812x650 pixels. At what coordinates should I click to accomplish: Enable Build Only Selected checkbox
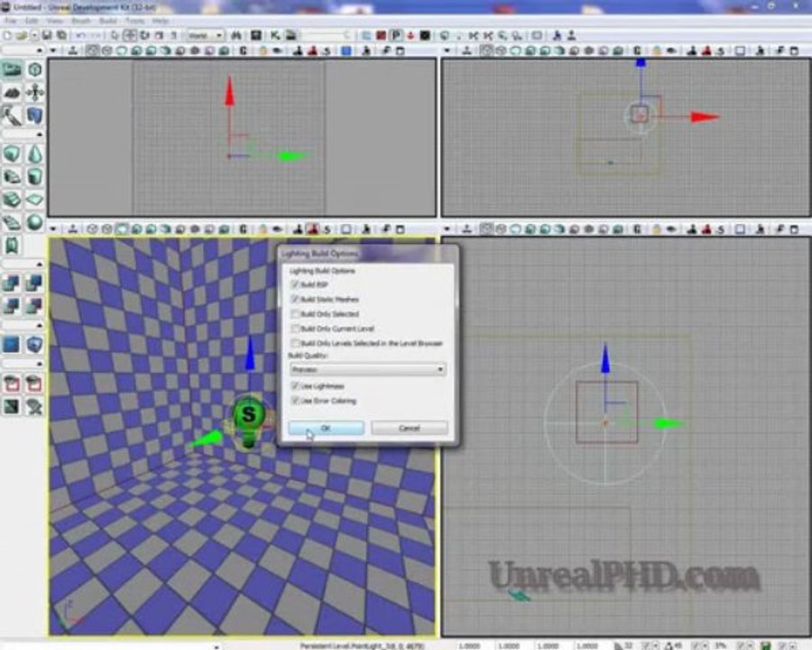coord(295,313)
